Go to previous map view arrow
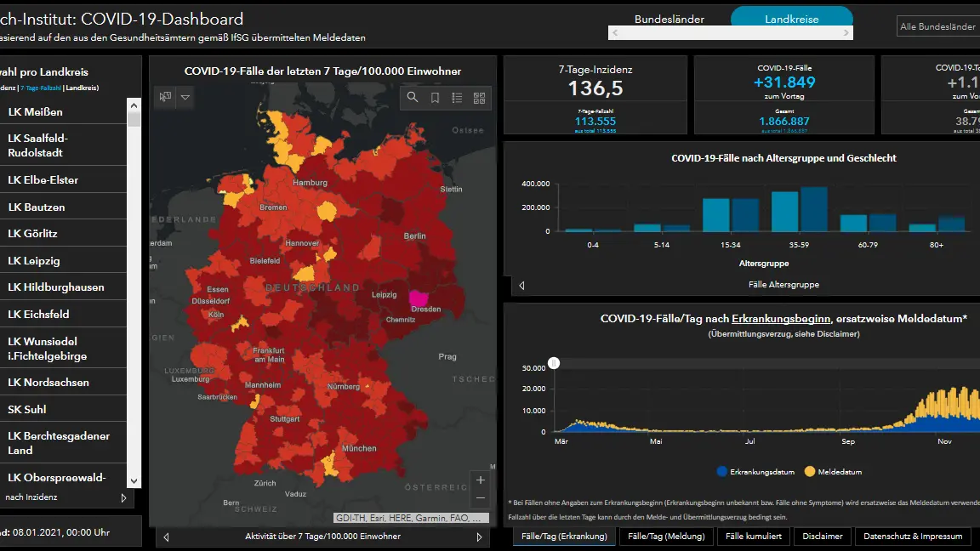This screenshot has width=980, height=551. click(166, 537)
